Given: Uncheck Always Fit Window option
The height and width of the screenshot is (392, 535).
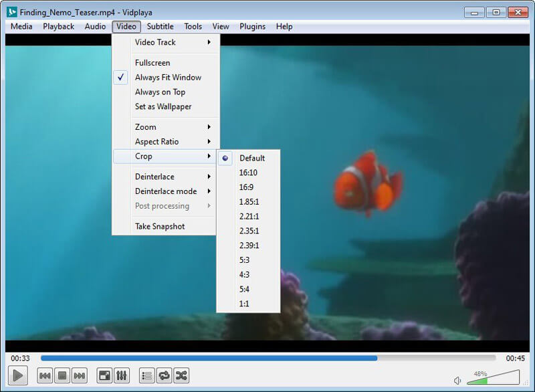Looking at the screenshot, I should click(x=167, y=78).
